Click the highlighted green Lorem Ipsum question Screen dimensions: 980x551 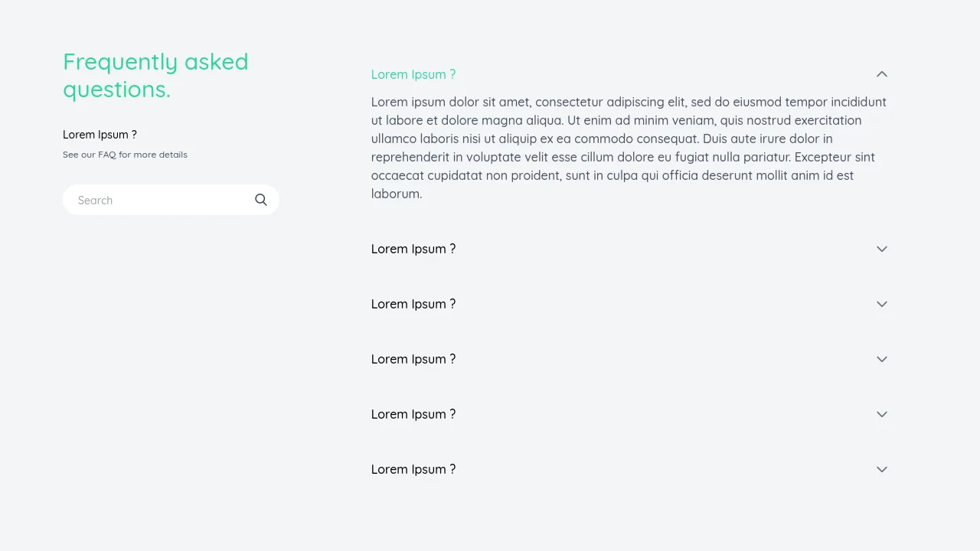coord(413,74)
